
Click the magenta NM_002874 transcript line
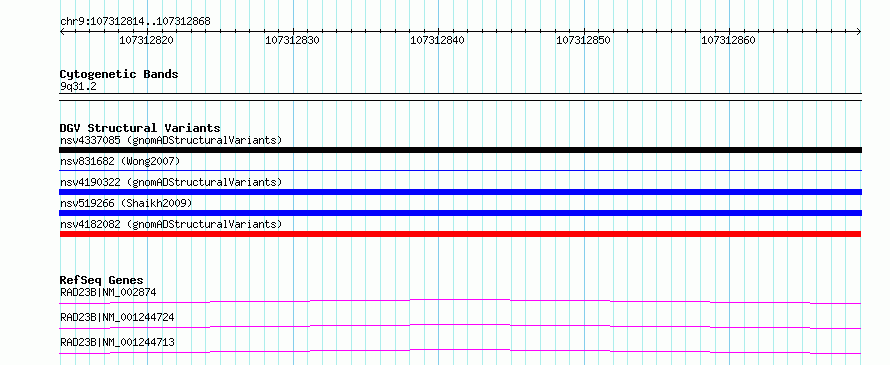[x=460, y=301]
